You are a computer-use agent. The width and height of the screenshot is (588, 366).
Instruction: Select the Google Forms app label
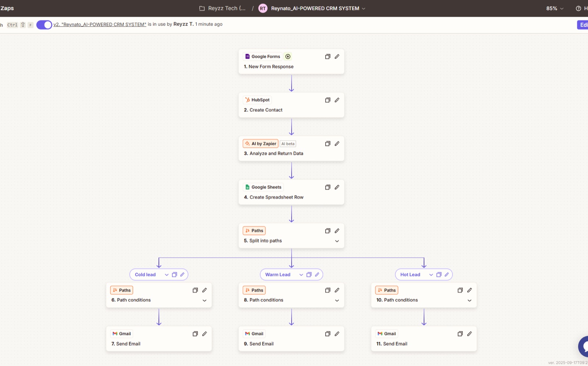[x=263, y=57]
